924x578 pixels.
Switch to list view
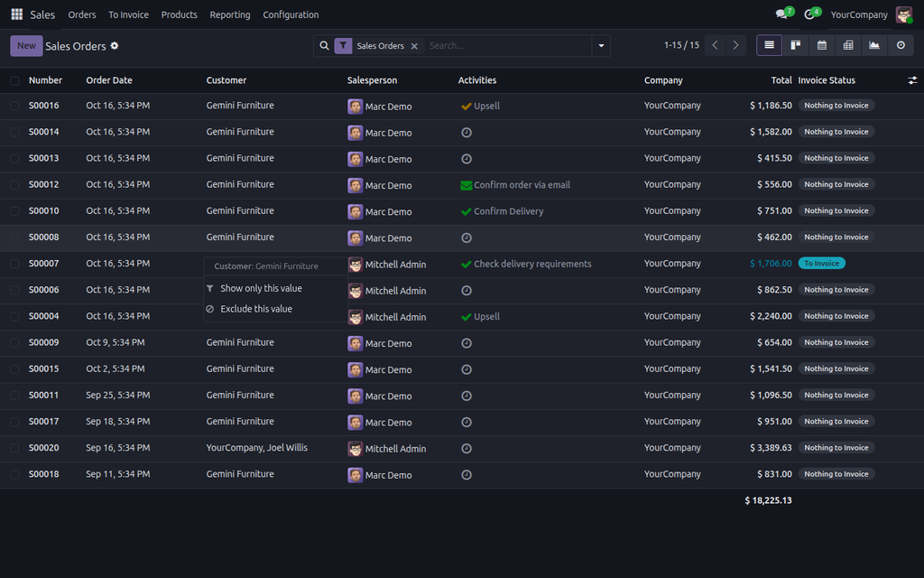pos(769,45)
